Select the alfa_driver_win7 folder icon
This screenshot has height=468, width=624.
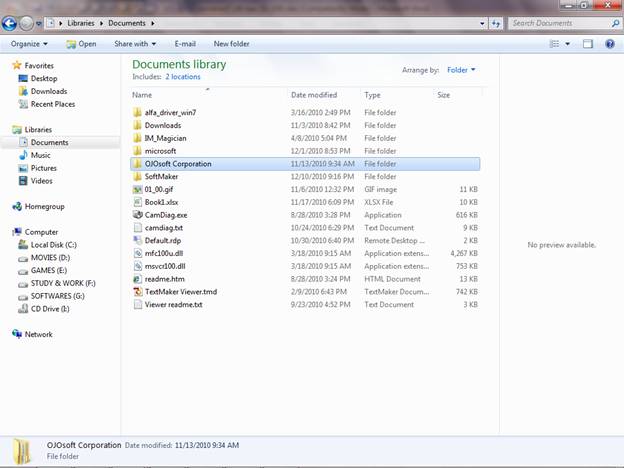137,113
